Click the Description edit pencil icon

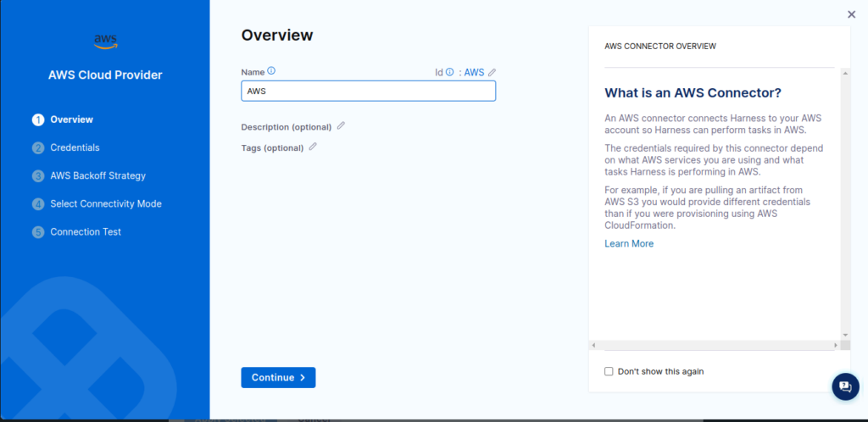point(341,126)
